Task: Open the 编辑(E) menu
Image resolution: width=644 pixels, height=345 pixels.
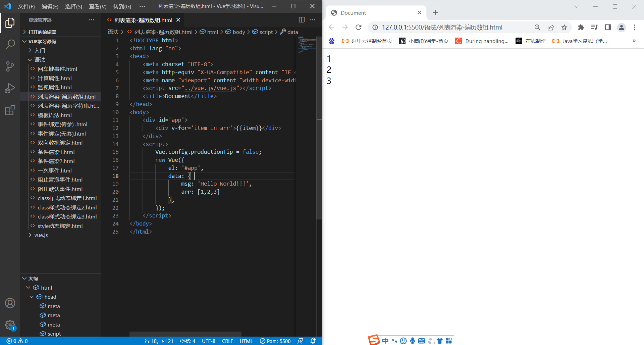Action: pos(50,6)
